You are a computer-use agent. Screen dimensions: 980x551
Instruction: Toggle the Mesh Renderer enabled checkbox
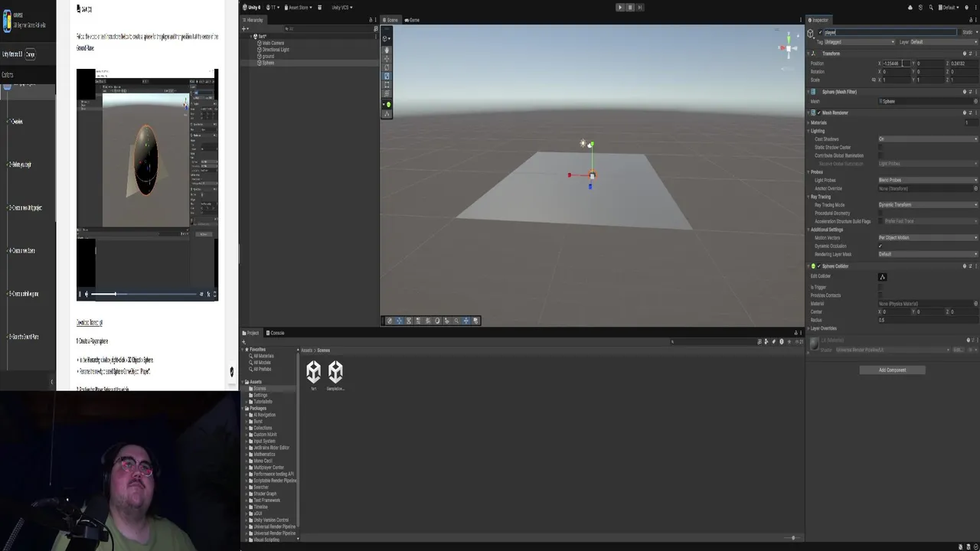[818, 112]
